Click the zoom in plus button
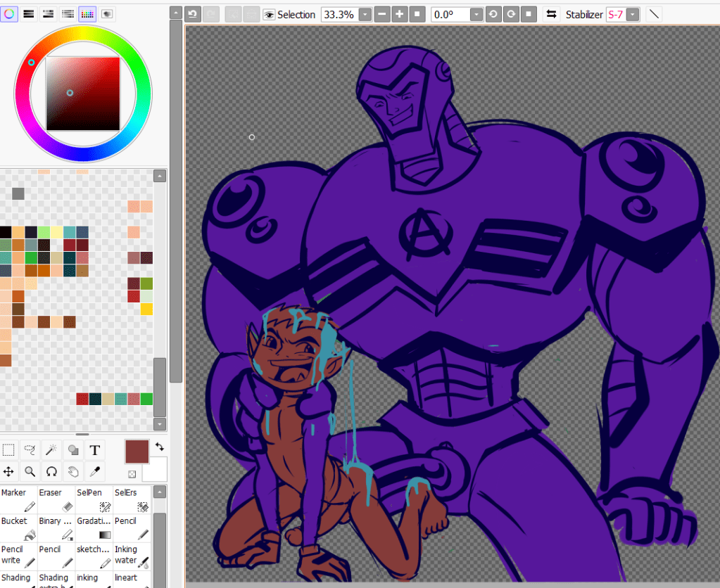Image resolution: width=720 pixels, height=588 pixels. [x=400, y=14]
